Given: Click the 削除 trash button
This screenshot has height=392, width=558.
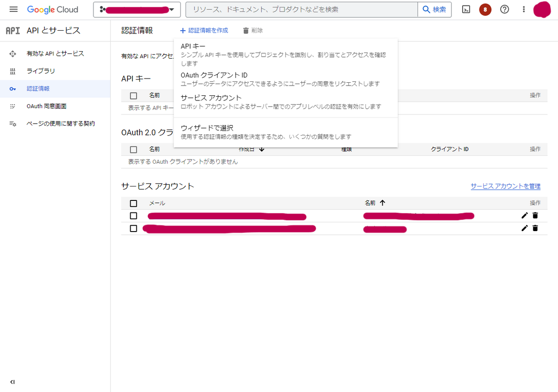Looking at the screenshot, I should pyautogui.click(x=253, y=30).
